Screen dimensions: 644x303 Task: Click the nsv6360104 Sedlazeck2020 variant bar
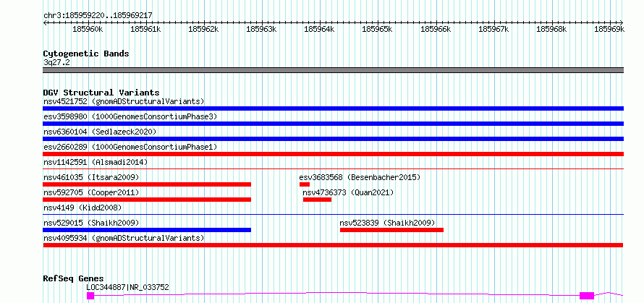click(x=333, y=139)
